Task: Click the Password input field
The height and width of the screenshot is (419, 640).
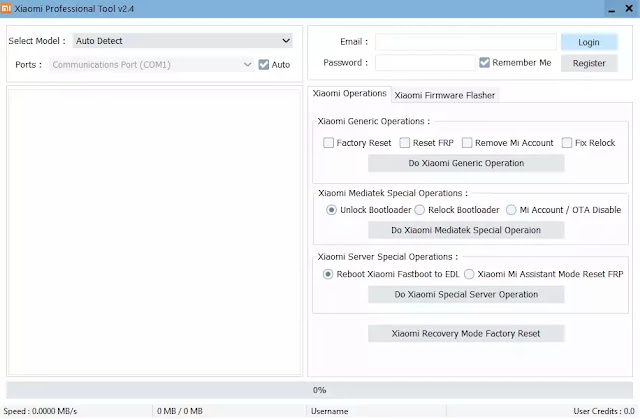Action: tap(425, 63)
